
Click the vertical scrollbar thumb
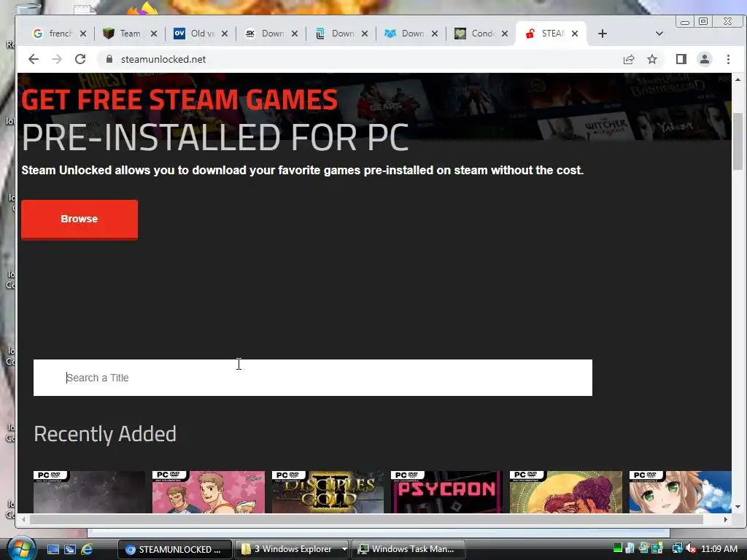tap(738, 141)
